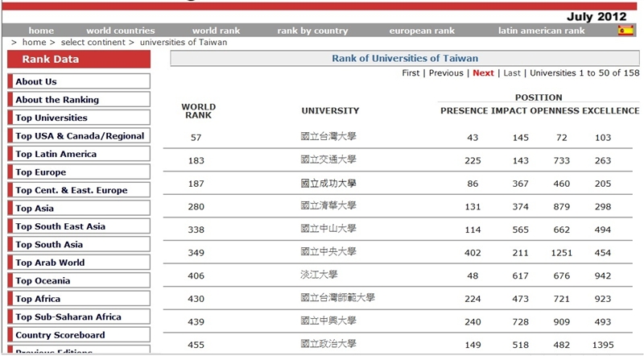Image resolution: width=644 pixels, height=356 pixels.
Task: Click the Spanish flag language icon
Action: pos(625,31)
